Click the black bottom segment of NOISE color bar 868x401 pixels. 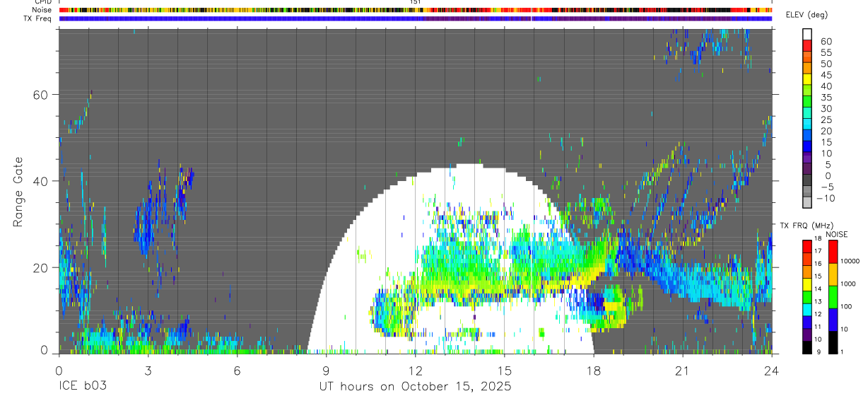click(833, 342)
